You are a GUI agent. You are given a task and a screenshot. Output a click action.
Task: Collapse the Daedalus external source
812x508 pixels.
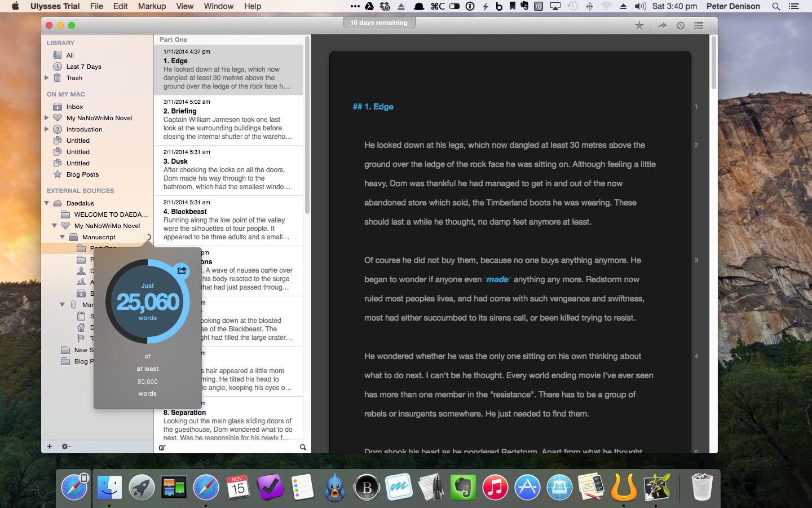[47, 203]
